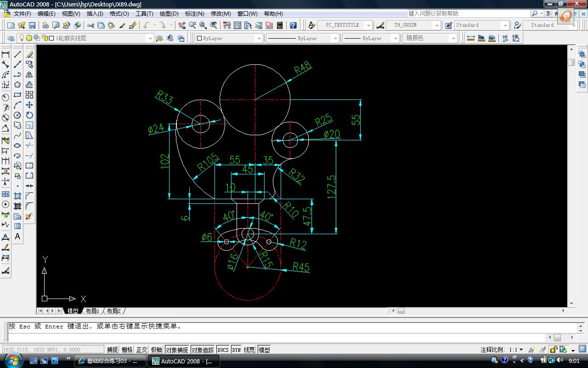The height and width of the screenshot is (368, 588).
Task: Toggle DUCS in status bar
Action: click(223, 350)
